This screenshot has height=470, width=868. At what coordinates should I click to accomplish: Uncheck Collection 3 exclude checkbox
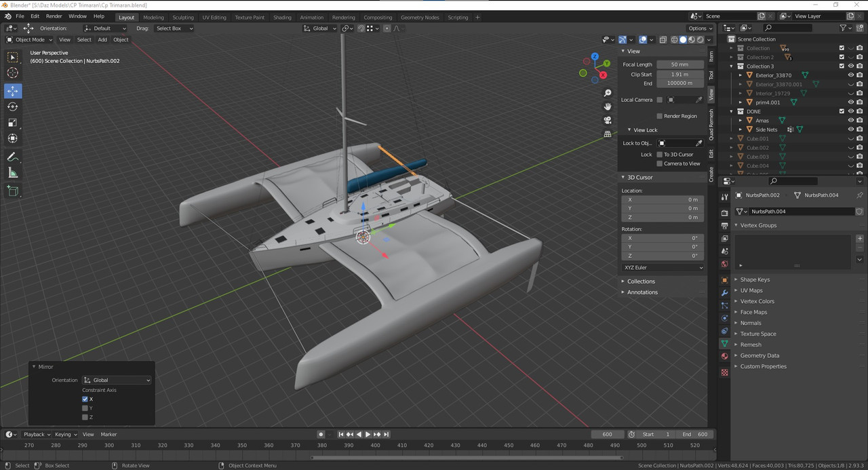tap(842, 66)
